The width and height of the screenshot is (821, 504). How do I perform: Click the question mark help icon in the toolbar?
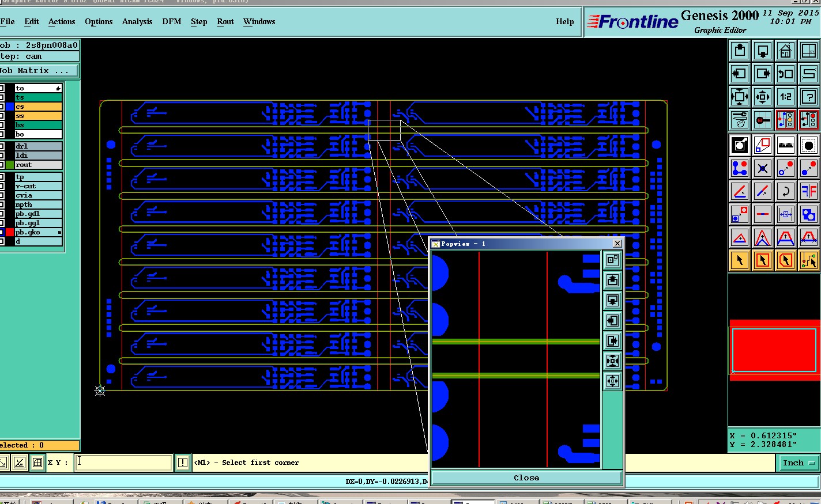809,97
